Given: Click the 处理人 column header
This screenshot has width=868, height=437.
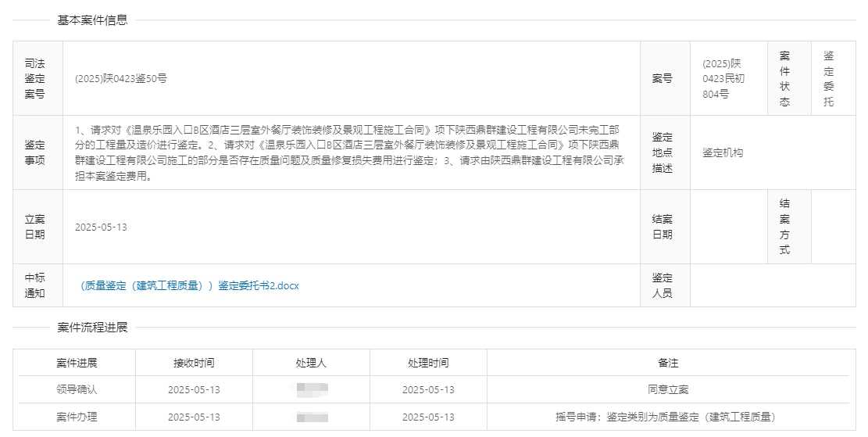Looking at the screenshot, I should coord(311,364).
